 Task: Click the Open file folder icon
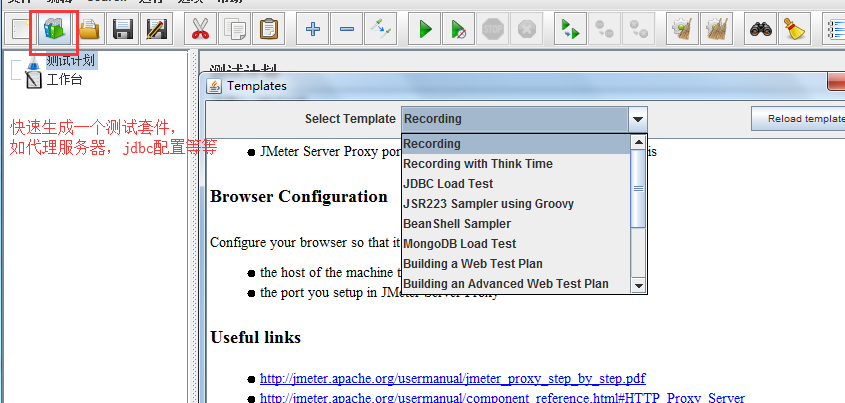click(x=89, y=29)
